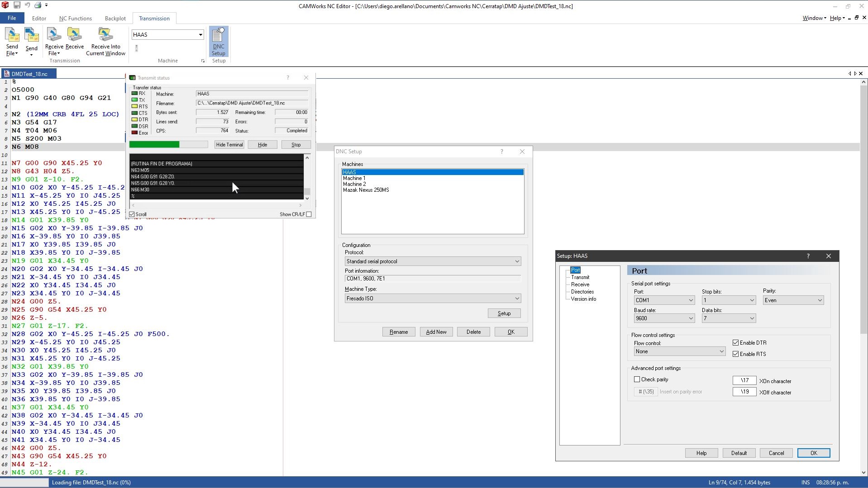This screenshot has height=488, width=868.
Task: Click the Hide button in Transmit status
Action: [262, 145]
